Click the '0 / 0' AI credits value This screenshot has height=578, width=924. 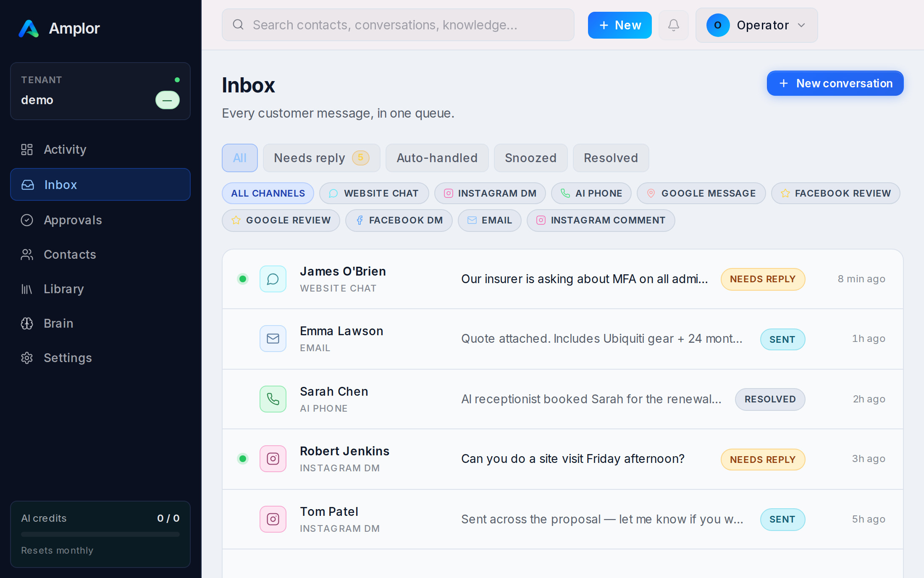pos(168,518)
